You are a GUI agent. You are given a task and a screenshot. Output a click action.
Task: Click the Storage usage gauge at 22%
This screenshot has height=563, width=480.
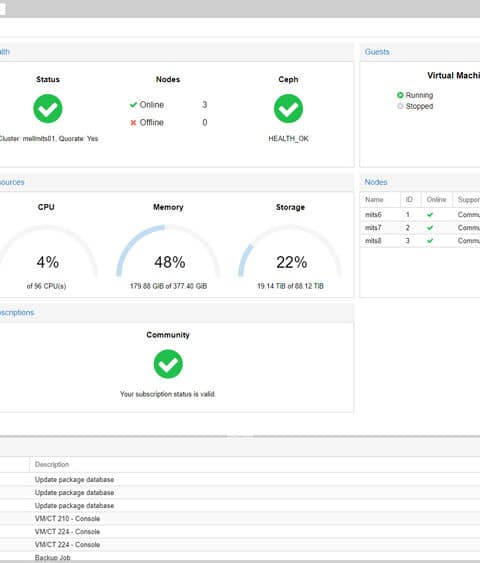290,251
